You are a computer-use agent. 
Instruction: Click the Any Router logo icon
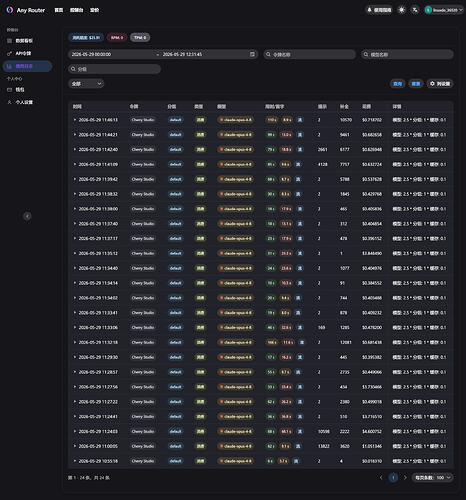tap(10, 10)
